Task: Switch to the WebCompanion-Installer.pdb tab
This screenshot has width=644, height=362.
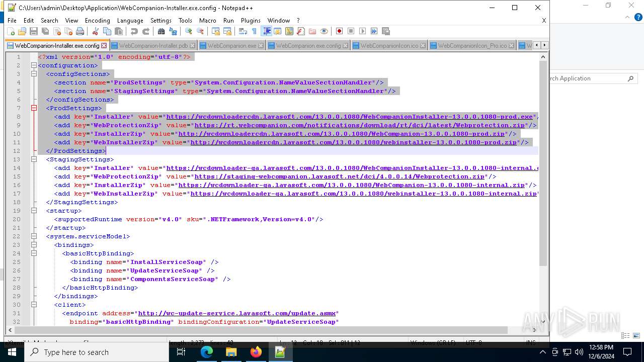Action: click(x=153, y=45)
